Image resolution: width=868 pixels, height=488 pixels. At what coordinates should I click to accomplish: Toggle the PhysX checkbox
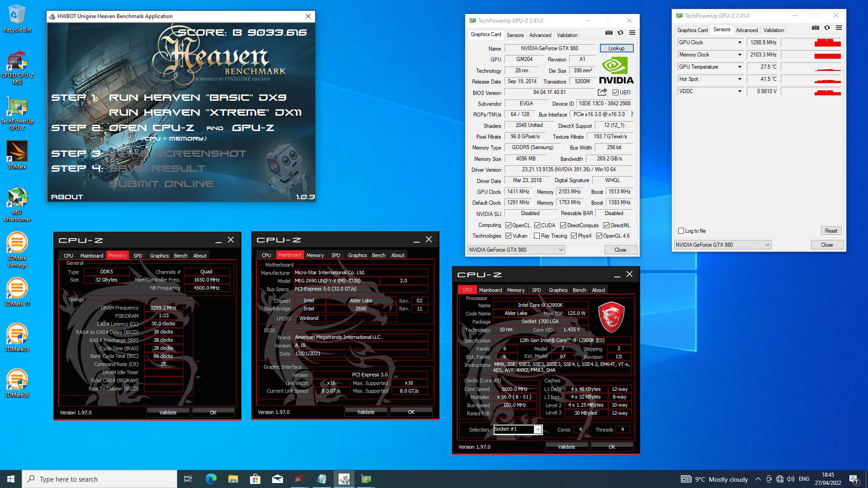[574, 236]
